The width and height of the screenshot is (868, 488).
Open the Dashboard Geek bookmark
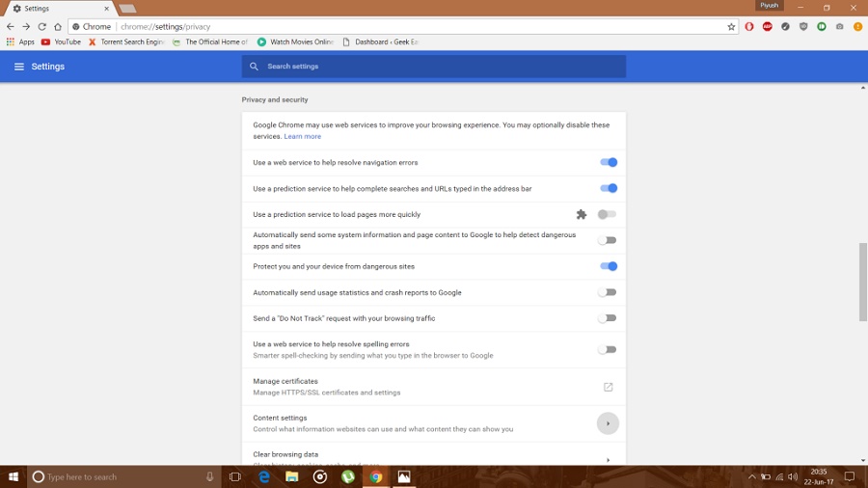pyautogui.click(x=380, y=42)
